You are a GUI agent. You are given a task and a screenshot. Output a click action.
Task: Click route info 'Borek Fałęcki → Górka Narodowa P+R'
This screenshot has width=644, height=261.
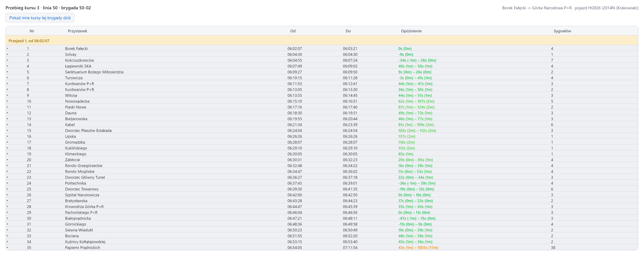(537, 8)
